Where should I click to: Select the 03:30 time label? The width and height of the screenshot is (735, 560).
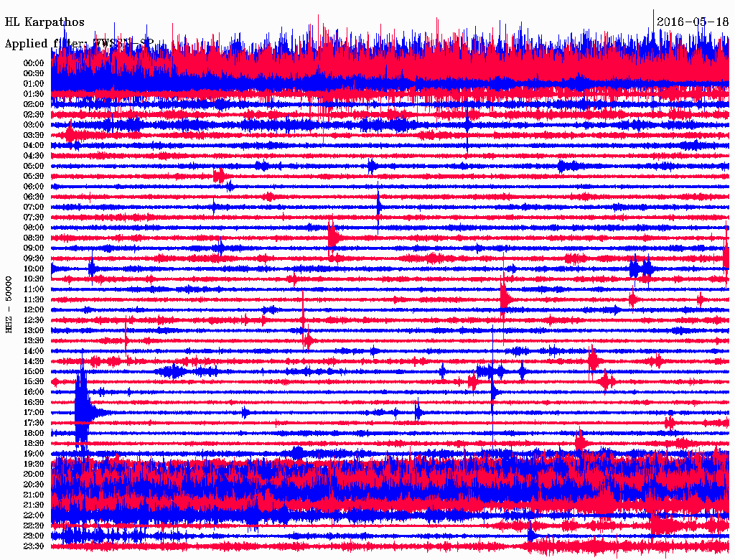(33, 135)
